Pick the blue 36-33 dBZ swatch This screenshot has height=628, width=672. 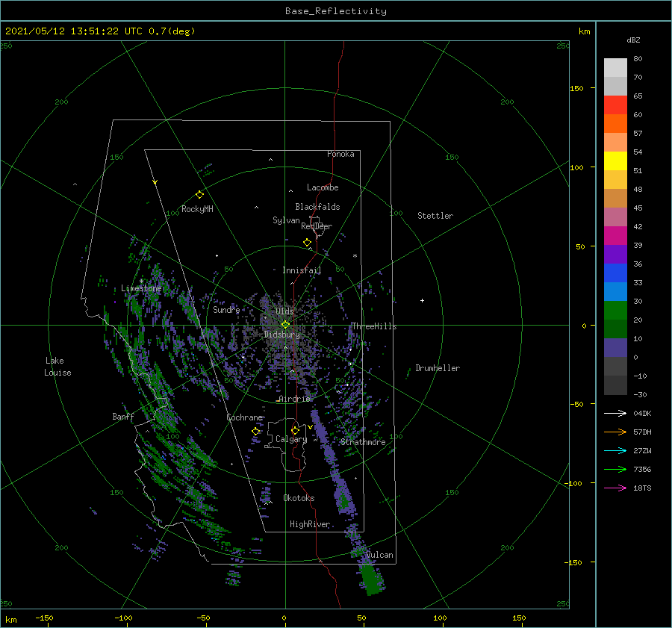[x=615, y=273]
